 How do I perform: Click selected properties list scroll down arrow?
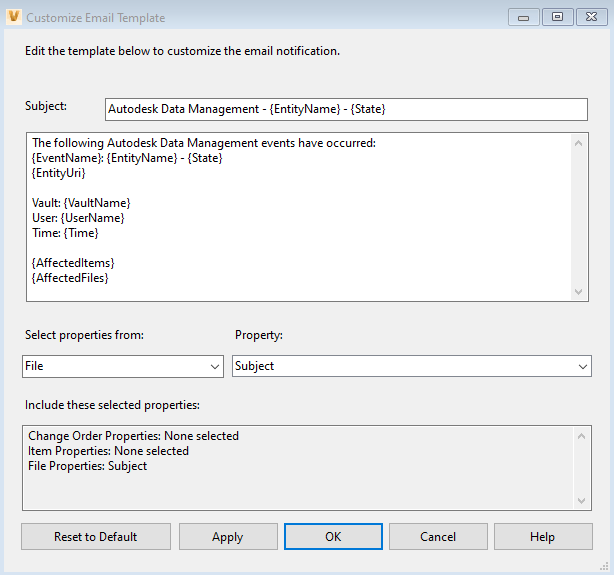pyautogui.click(x=581, y=501)
